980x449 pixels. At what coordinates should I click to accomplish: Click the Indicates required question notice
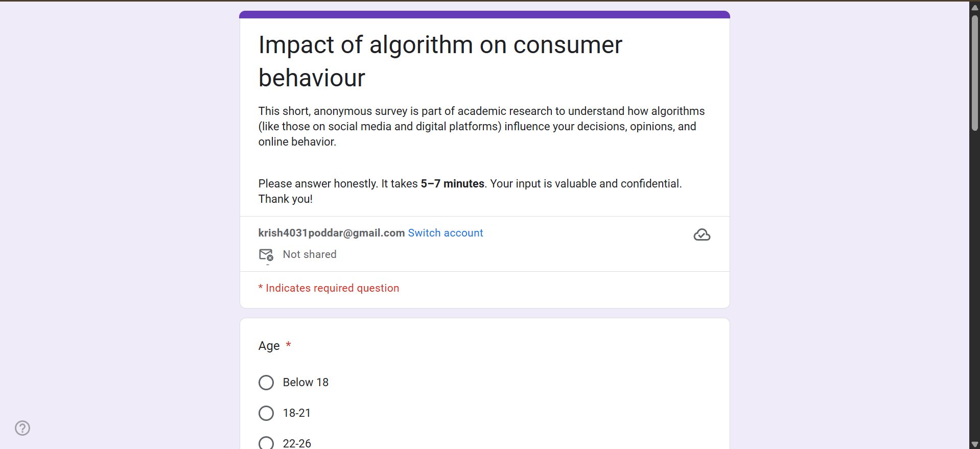(329, 288)
